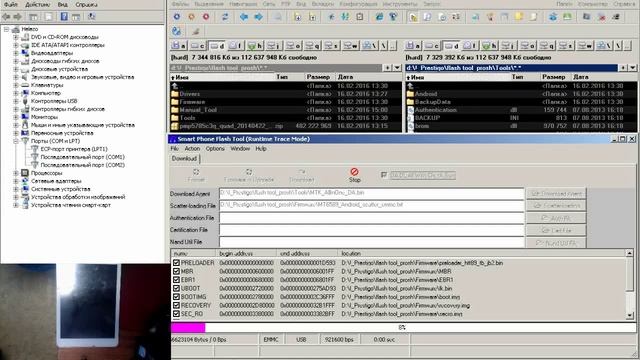Select Последовательный порт (COM1) device
Screen dimensions: 640x360
[x=82, y=157]
